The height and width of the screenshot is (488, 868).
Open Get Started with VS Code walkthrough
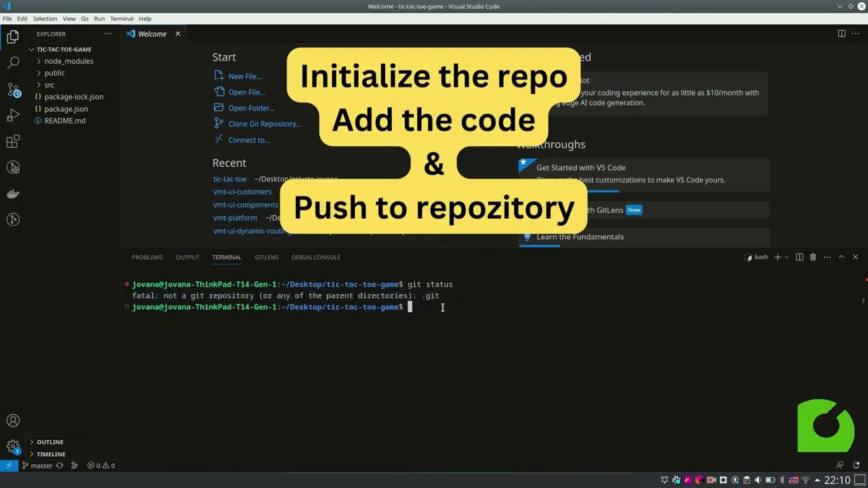pos(644,175)
